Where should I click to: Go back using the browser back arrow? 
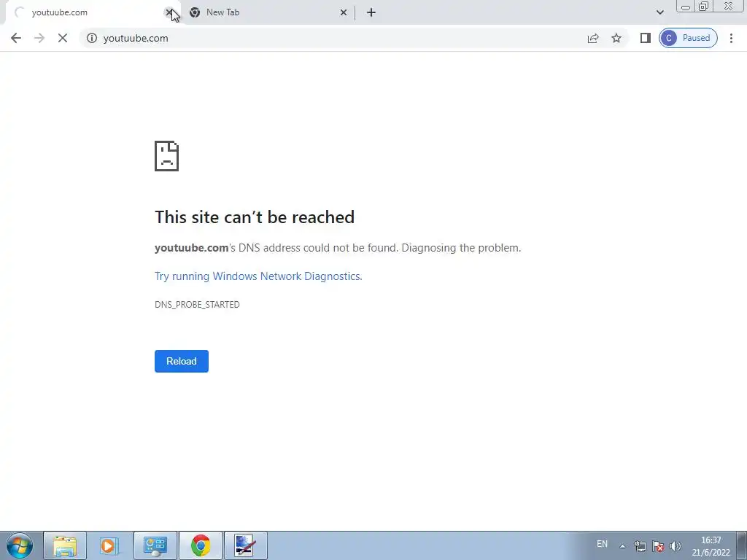(x=16, y=38)
